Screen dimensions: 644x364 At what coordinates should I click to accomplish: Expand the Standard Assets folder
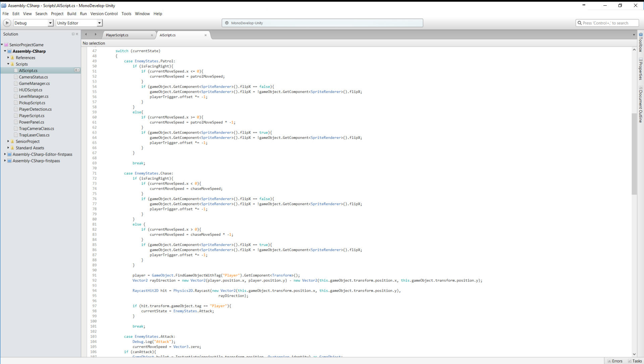tap(8, 148)
